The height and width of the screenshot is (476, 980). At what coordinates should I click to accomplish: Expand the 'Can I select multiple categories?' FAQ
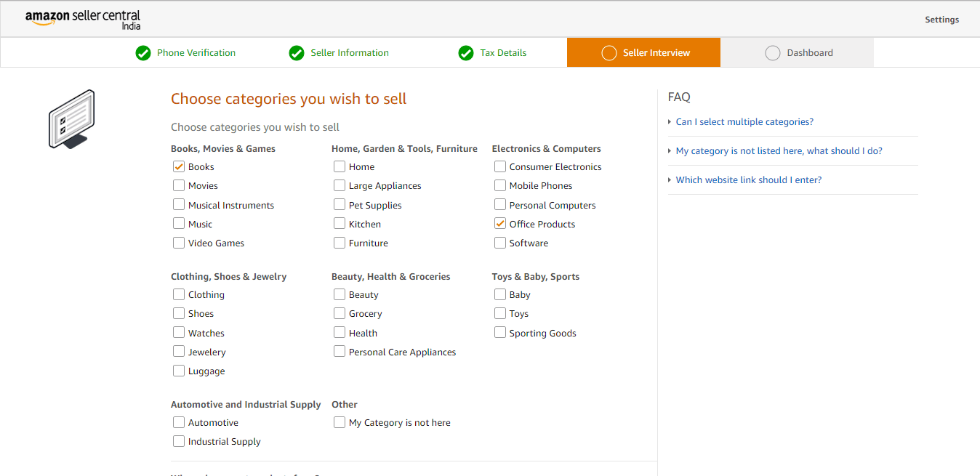[x=744, y=122]
